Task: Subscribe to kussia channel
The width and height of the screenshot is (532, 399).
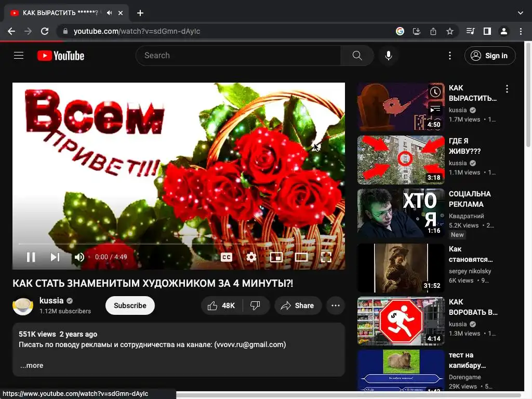Action: coord(130,305)
